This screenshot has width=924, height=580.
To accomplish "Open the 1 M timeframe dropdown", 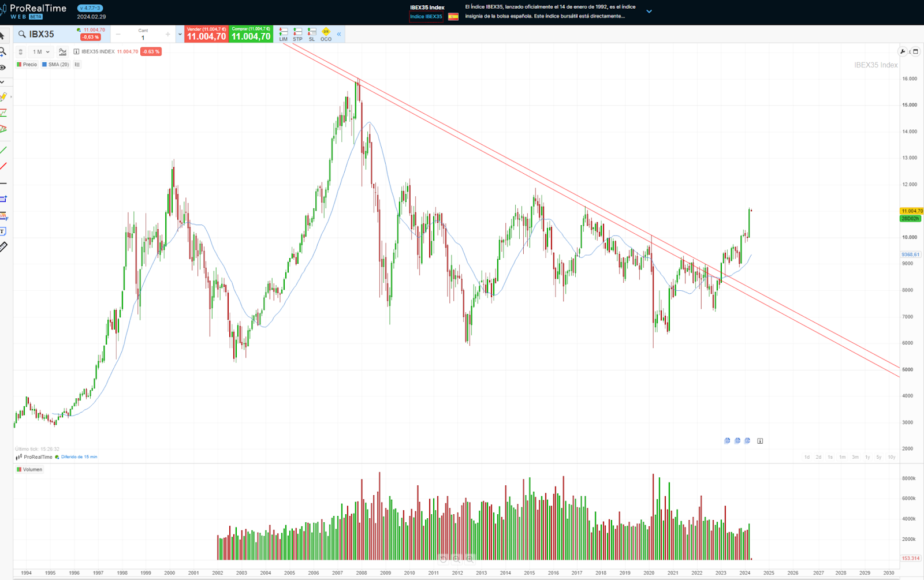I will tap(41, 52).
